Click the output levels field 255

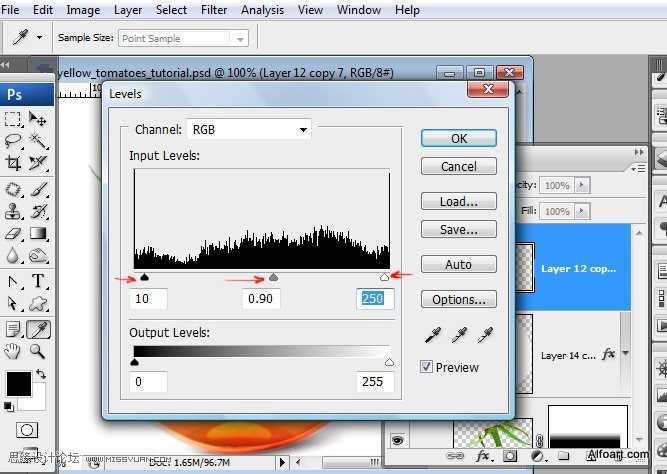pyautogui.click(x=375, y=382)
